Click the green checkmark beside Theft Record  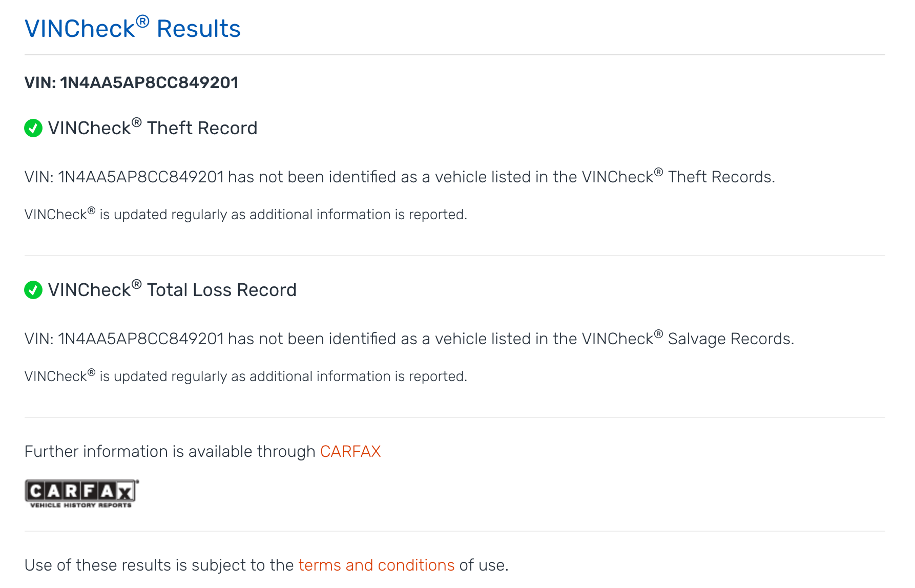click(x=33, y=129)
